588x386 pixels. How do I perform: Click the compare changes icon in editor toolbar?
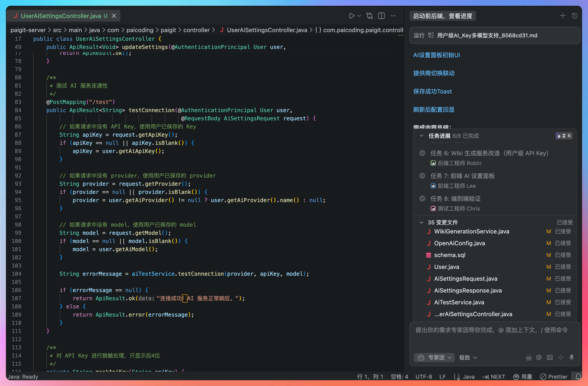coord(369,16)
